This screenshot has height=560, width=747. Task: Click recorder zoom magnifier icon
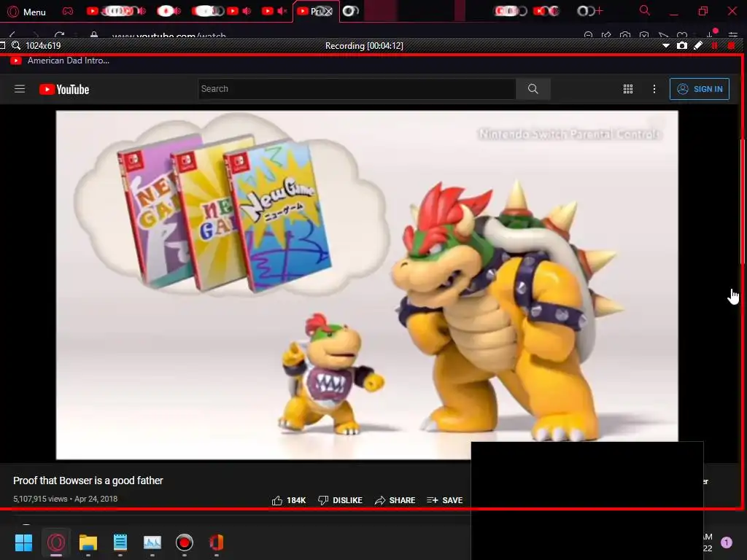16,45
